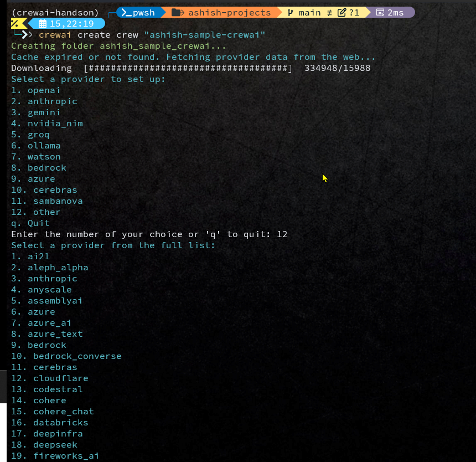Click the 'q. Quit' option line
This screenshot has height=462, width=476.
coord(30,223)
